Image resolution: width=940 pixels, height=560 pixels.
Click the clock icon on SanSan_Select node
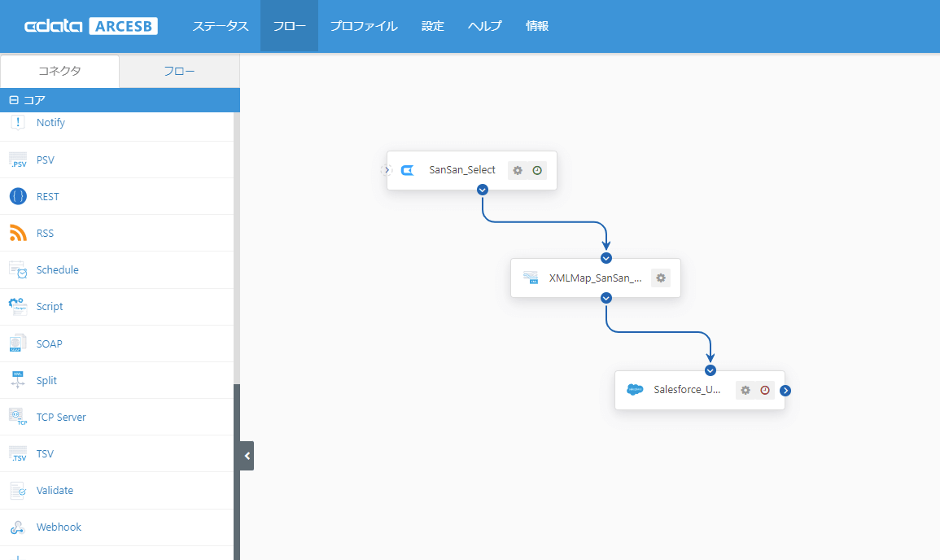(537, 170)
